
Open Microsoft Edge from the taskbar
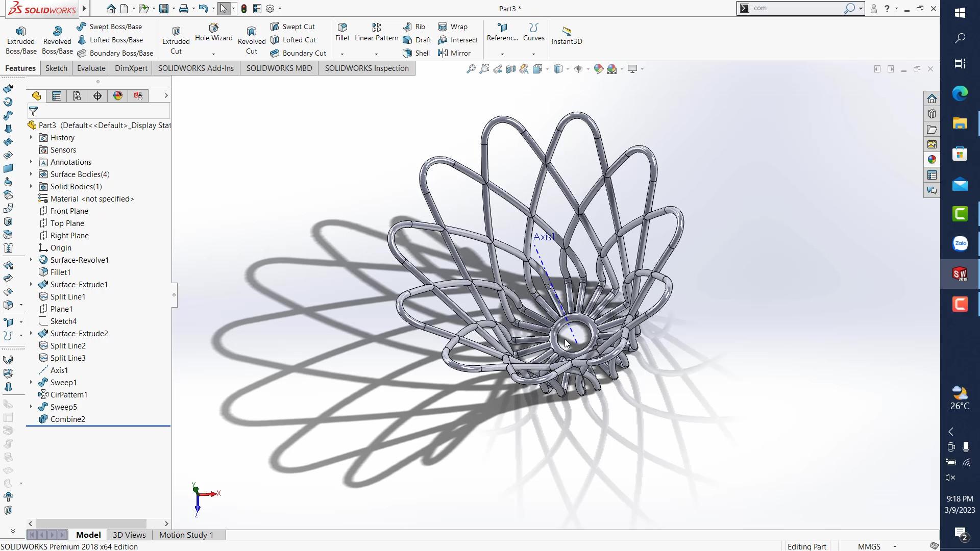[x=960, y=93]
